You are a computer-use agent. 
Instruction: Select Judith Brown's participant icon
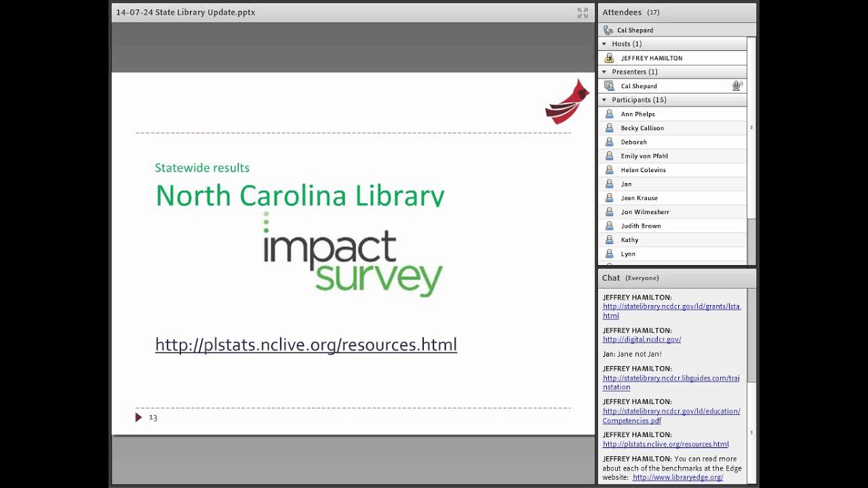coord(609,226)
